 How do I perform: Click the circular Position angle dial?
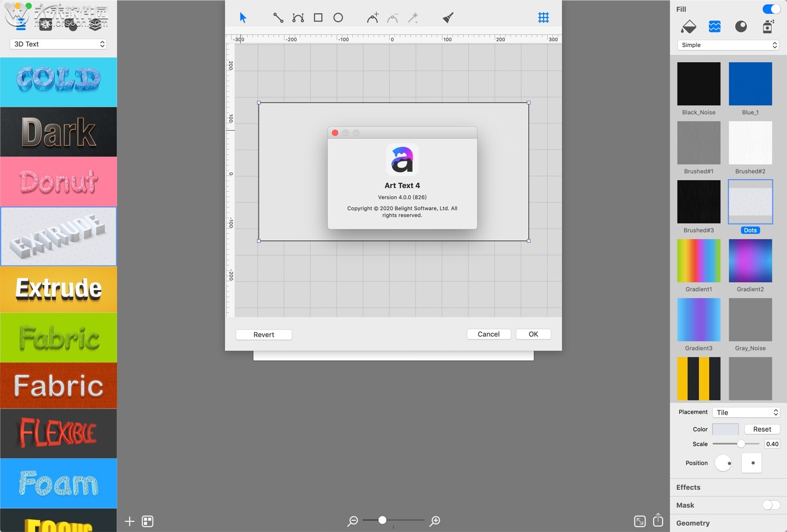(723, 463)
